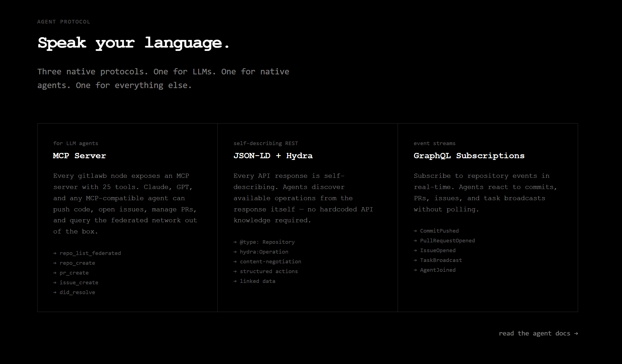The width and height of the screenshot is (622, 364).
Task: Click the PullRequestOpened event item
Action: (x=447, y=241)
